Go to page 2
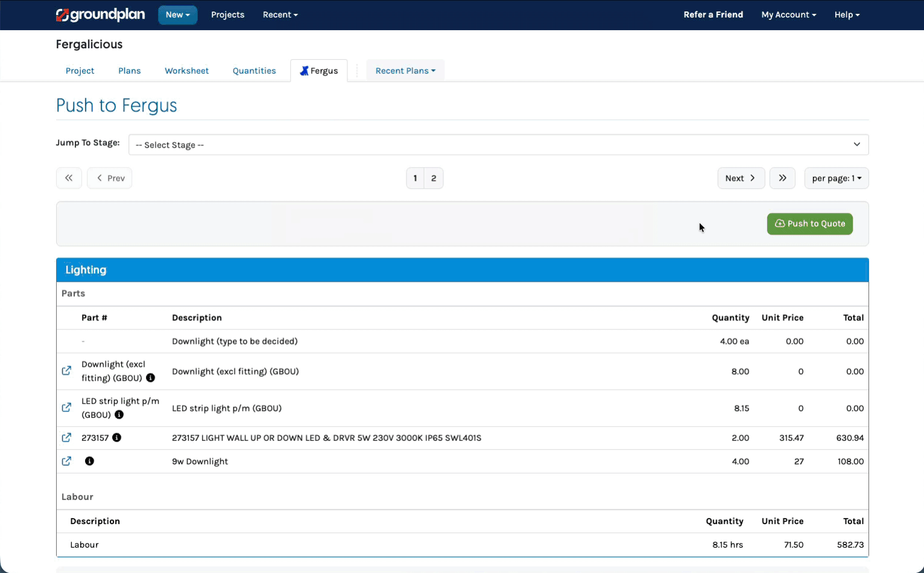924x573 pixels. (434, 178)
